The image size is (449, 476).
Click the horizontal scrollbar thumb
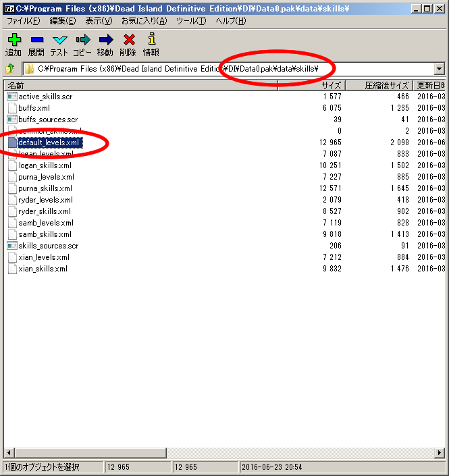tap(90, 452)
